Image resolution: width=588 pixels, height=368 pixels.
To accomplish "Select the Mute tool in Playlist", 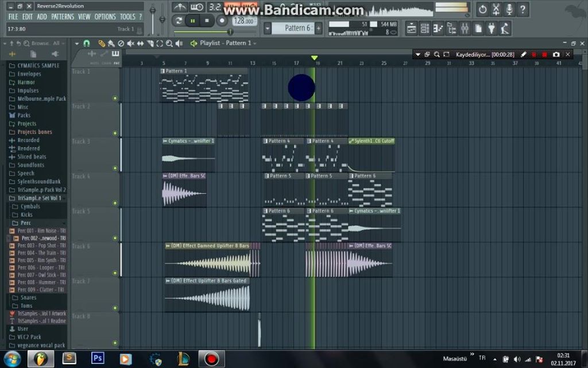I will click(130, 44).
